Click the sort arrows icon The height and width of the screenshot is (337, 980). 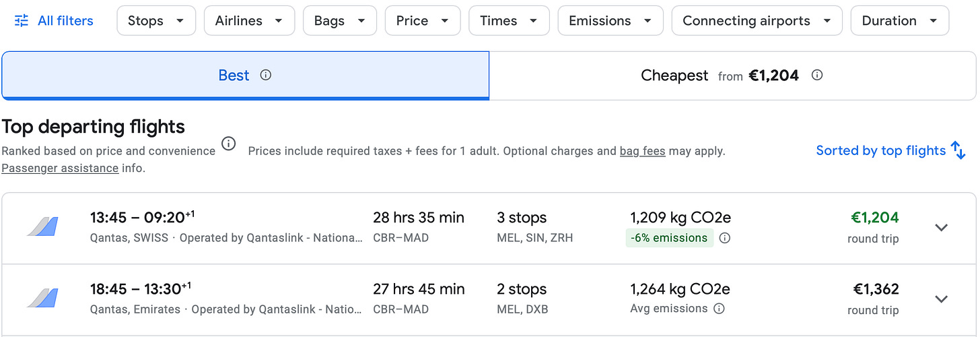click(958, 150)
